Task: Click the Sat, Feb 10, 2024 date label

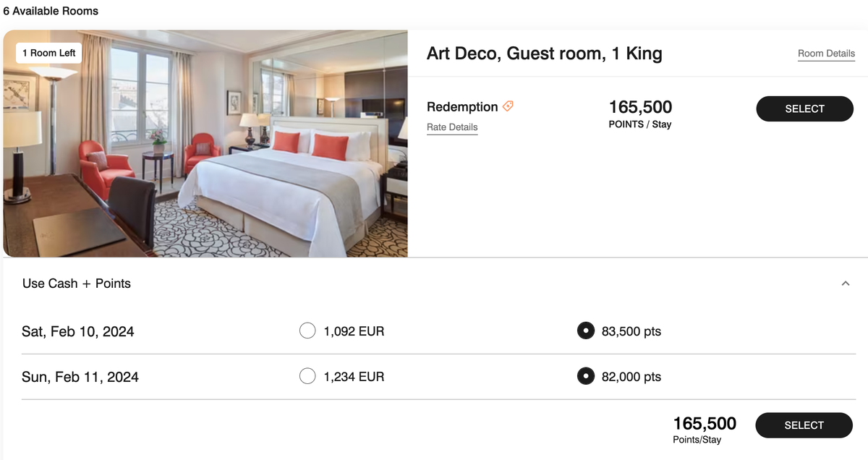Action: (77, 331)
